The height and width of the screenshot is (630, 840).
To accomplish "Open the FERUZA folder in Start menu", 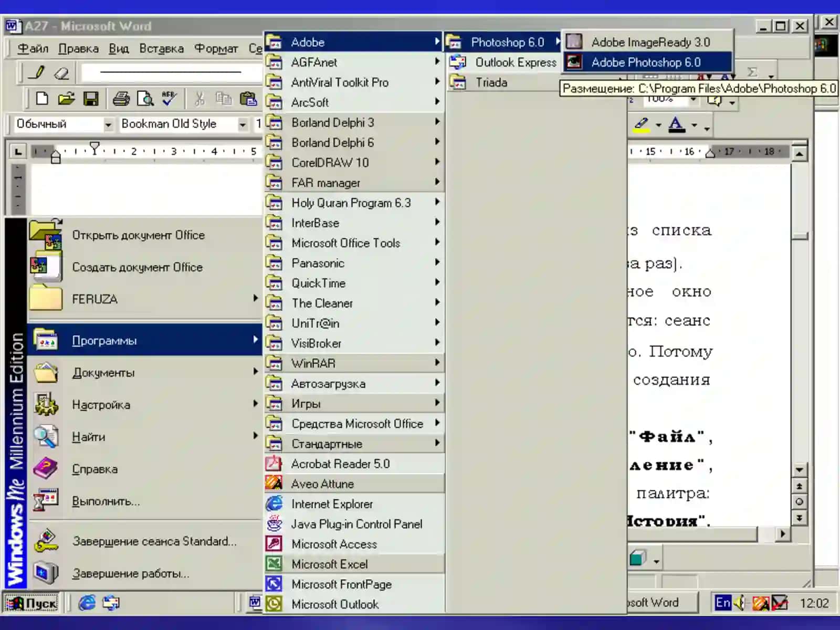I will (x=145, y=299).
